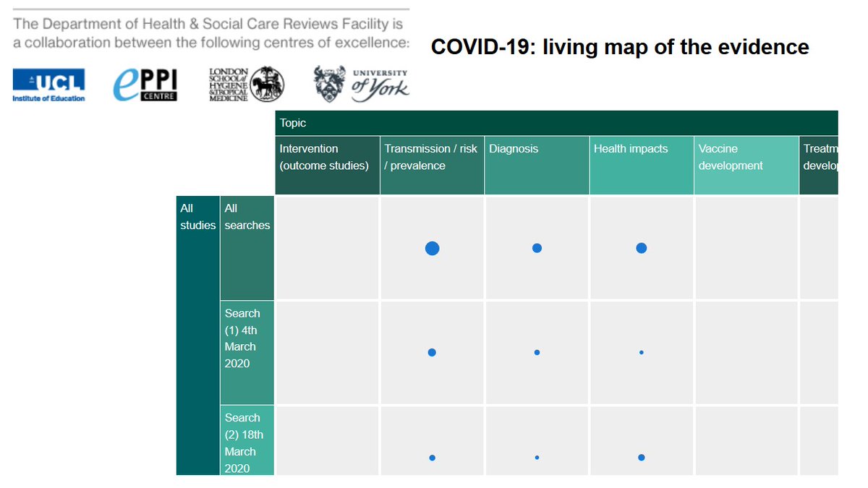Open the London School of Hygiene logo

pos(242,82)
